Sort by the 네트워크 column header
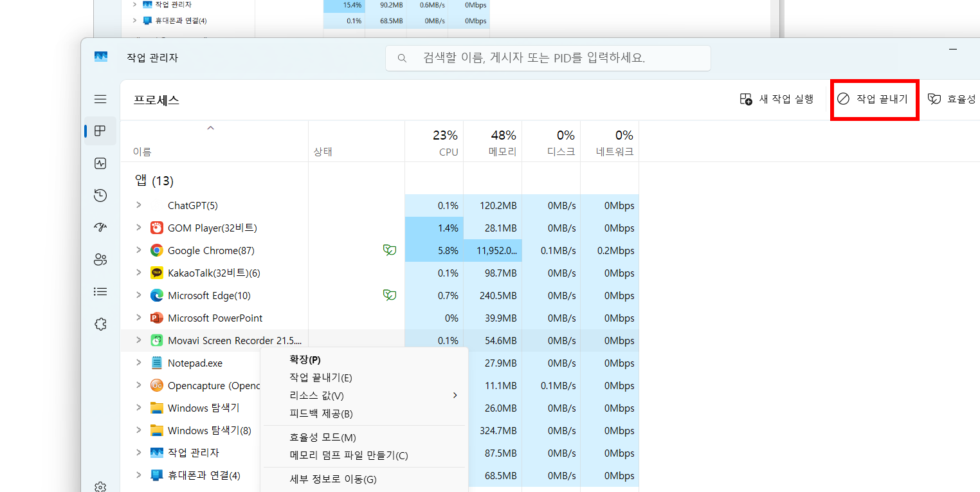 (x=610, y=141)
